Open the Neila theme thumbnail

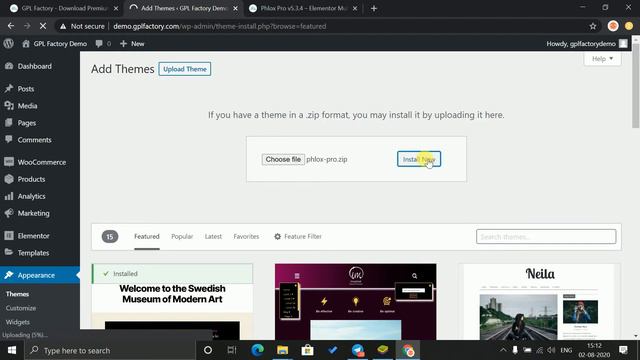[539, 302]
